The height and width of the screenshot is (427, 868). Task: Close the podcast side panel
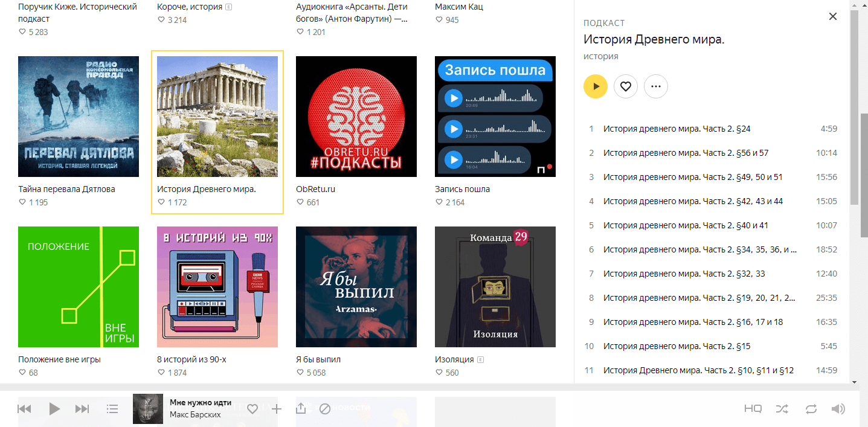pos(833,17)
